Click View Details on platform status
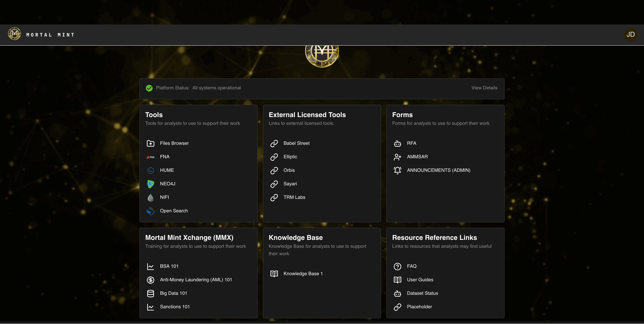 tap(484, 88)
